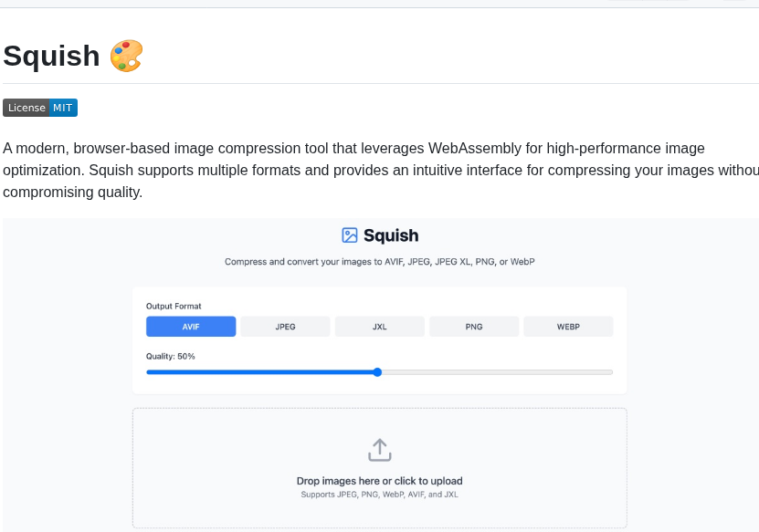Image resolution: width=759 pixels, height=532 pixels.
Task: Click the Squish image logo icon
Action: [x=350, y=235]
